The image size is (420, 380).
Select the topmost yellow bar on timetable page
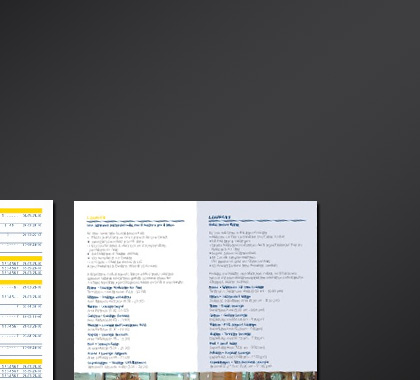(x=21, y=211)
